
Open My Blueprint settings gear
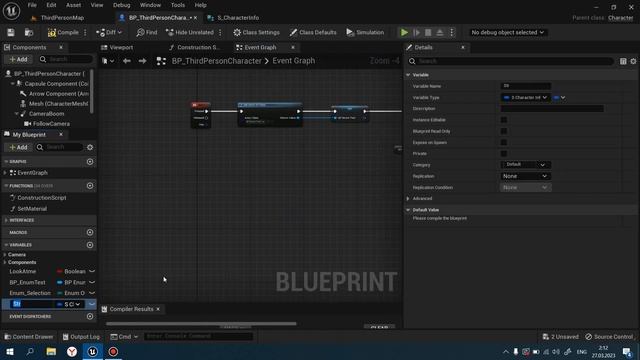point(90,147)
